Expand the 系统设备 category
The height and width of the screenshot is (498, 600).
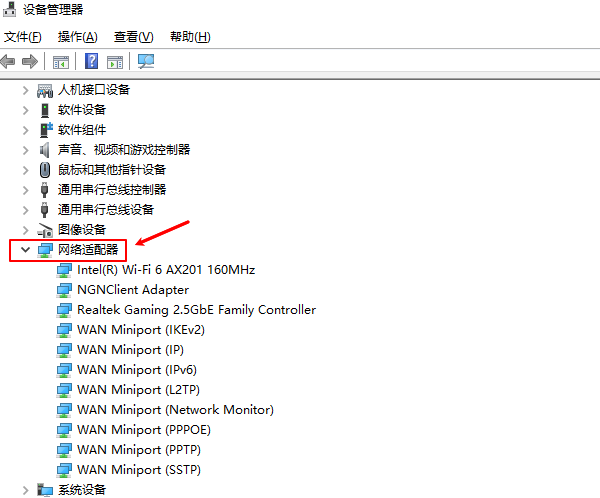coord(25,490)
